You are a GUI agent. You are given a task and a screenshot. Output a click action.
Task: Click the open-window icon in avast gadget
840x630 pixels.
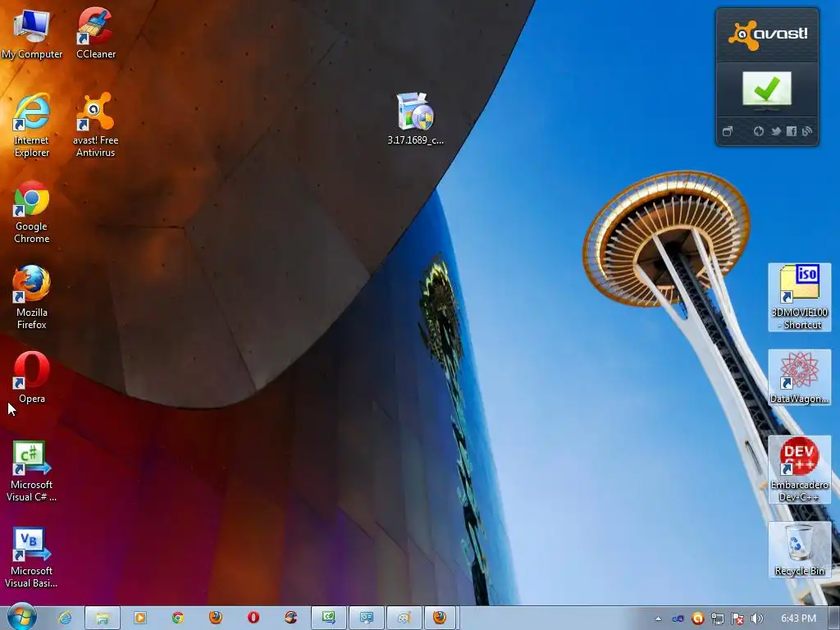tap(727, 131)
